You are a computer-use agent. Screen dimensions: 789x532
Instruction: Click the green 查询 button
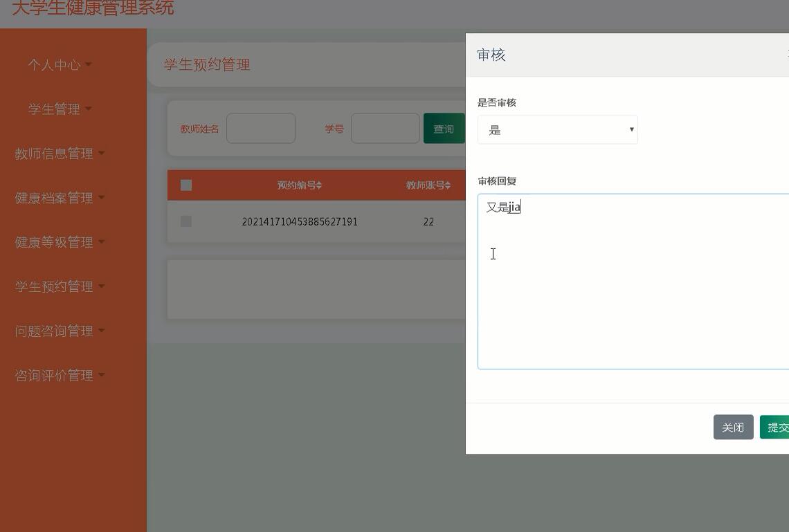coord(444,128)
